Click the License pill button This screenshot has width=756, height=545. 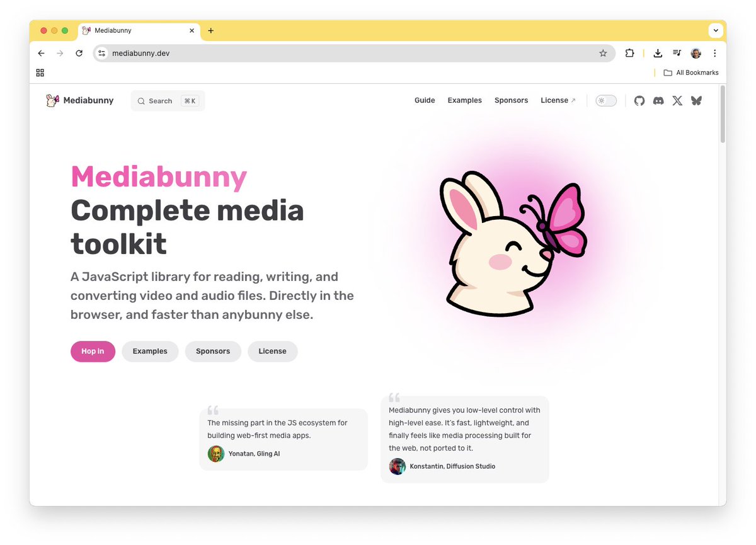[x=272, y=352]
